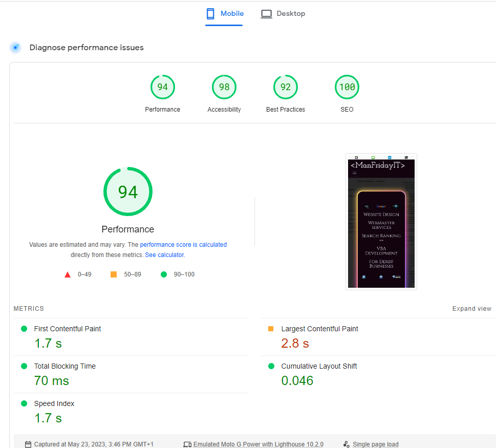
Task: Open 'performance score is calculated' link
Action: tap(183, 245)
